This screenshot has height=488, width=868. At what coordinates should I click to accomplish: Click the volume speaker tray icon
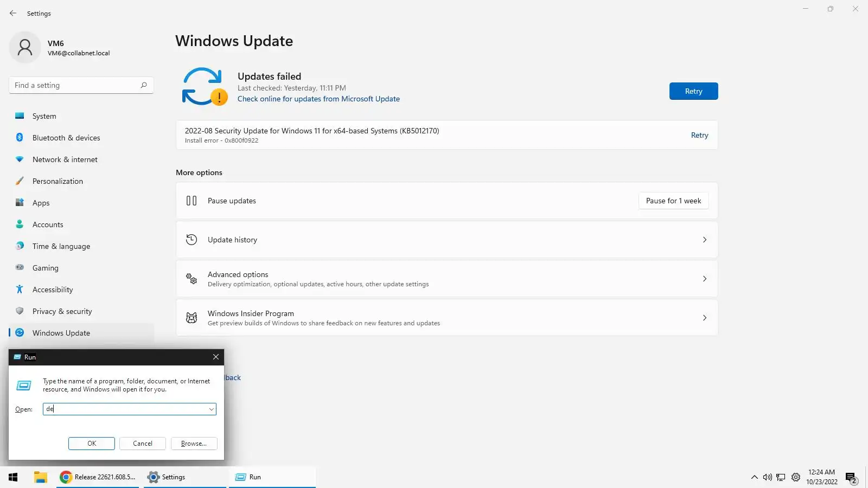[767, 477]
